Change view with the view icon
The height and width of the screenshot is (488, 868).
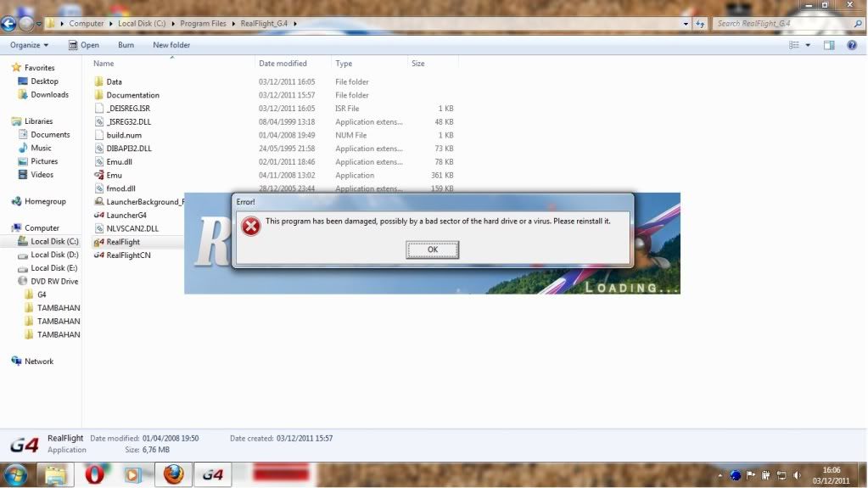pyautogui.click(x=794, y=45)
